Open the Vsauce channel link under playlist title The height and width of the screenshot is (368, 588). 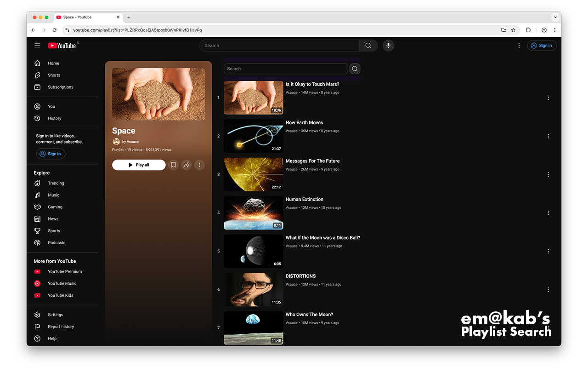[130, 142]
